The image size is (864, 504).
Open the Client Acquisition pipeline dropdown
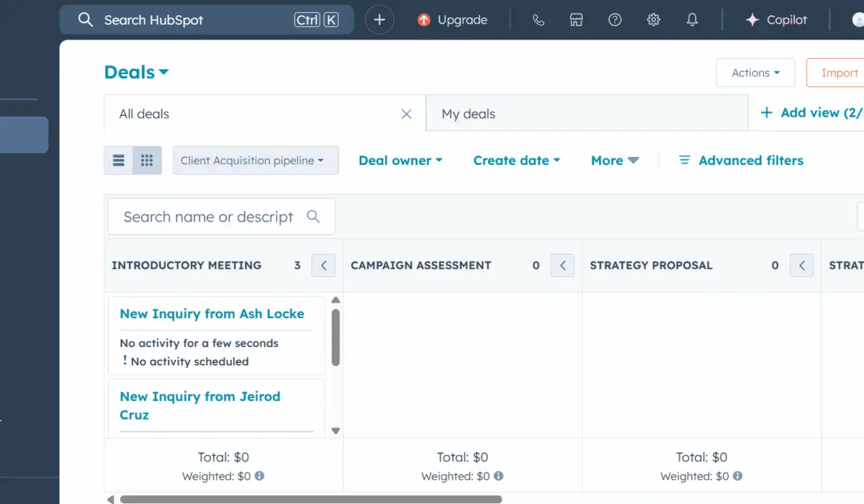tap(256, 161)
